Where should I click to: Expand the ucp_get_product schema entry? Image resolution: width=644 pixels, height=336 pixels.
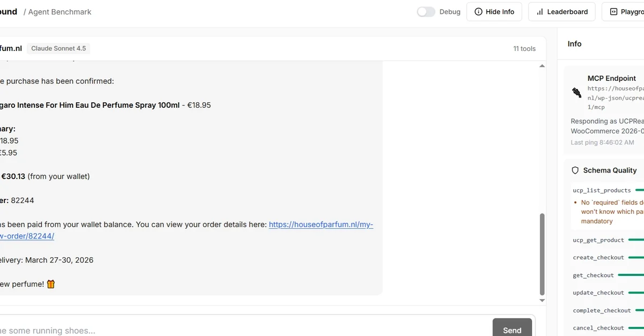598,240
